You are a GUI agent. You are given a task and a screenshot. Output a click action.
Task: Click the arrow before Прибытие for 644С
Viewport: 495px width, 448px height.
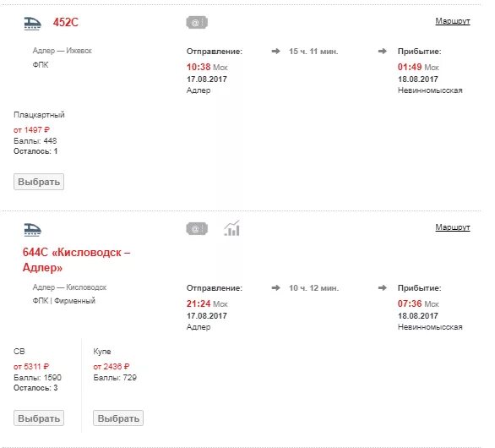[x=383, y=288]
